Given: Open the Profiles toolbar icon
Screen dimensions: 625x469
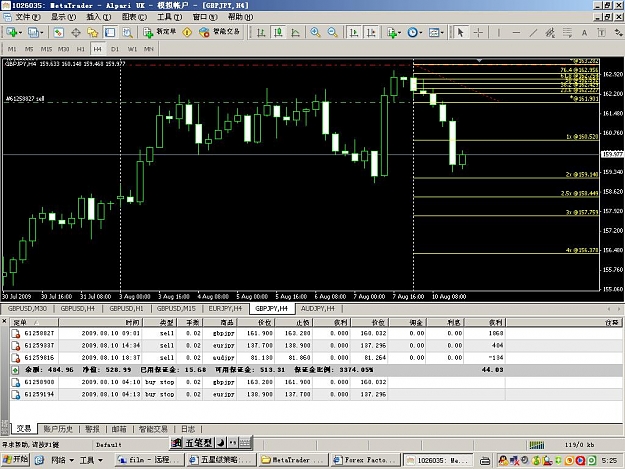Looking at the screenshot, I should pos(33,32).
